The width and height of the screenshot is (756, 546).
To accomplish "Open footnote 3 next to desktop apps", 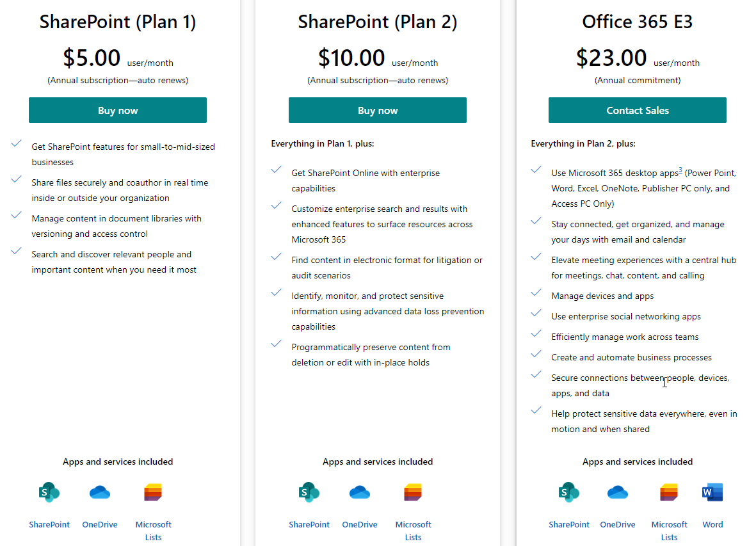I will pos(680,170).
